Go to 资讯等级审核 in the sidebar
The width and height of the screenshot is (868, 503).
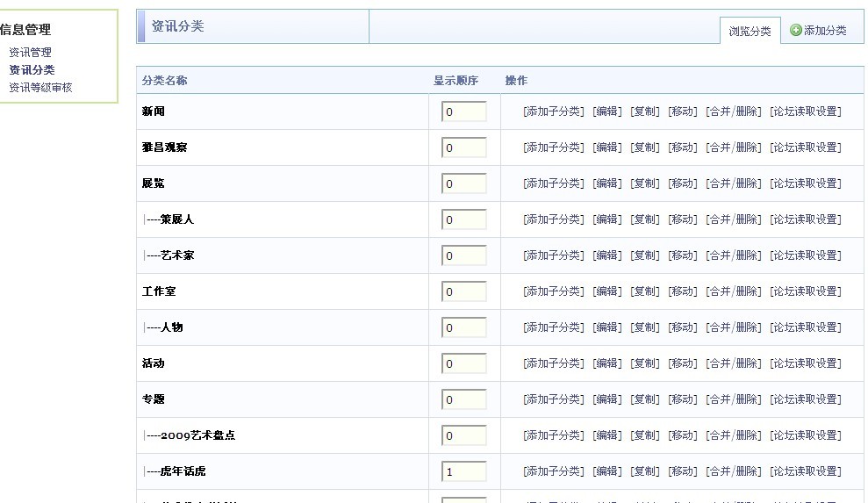40,88
